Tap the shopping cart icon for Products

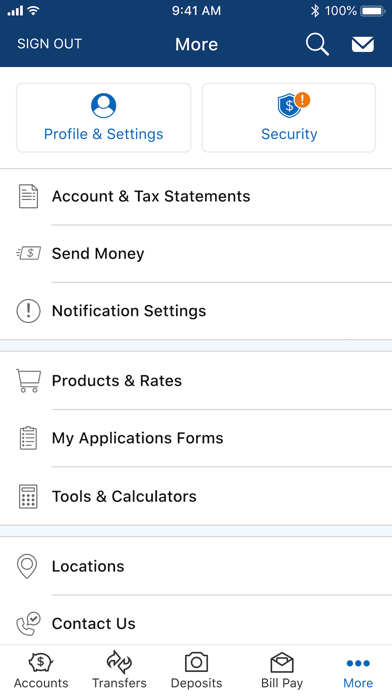[28, 380]
